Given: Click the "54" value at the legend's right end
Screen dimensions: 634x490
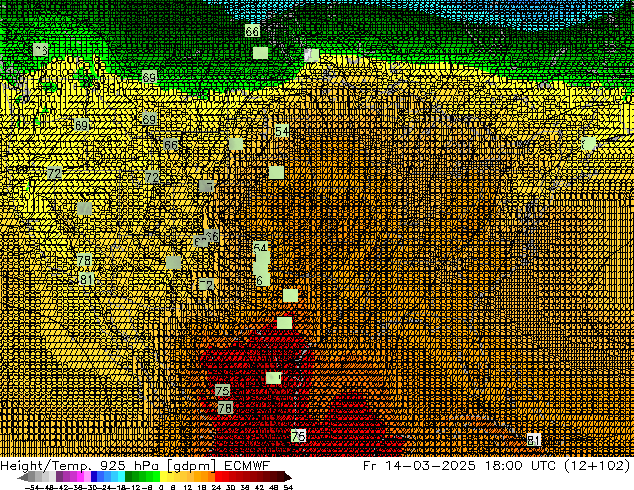Looking at the screenshot, I should point(288,488).
